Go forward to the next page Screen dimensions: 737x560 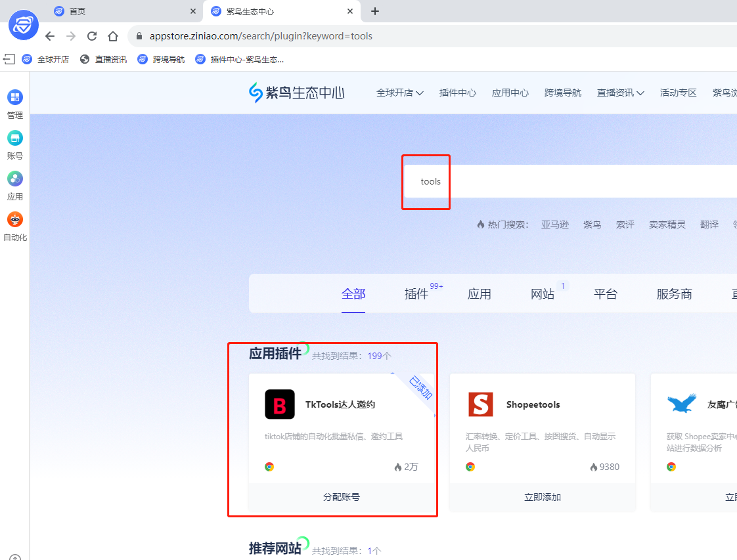71,36
